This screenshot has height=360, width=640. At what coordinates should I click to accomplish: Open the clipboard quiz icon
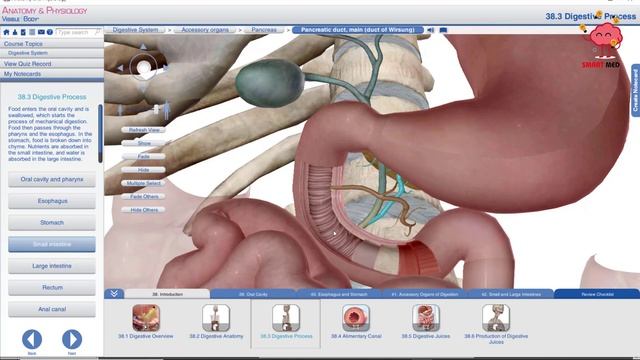pyautogui.click(x=23, y=32)
